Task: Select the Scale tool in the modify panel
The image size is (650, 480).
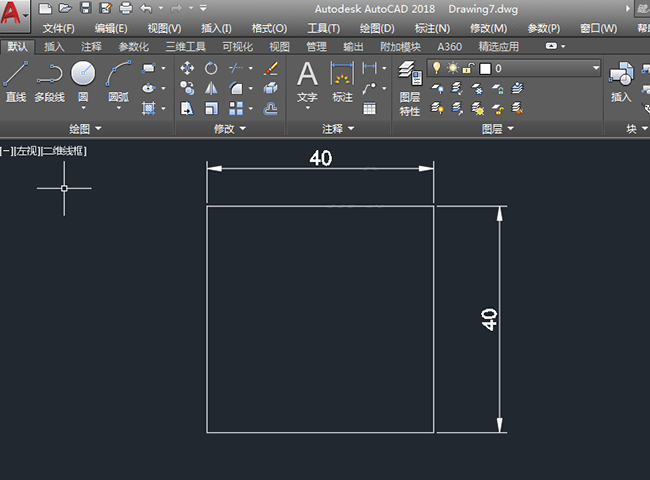Action: 211,109
